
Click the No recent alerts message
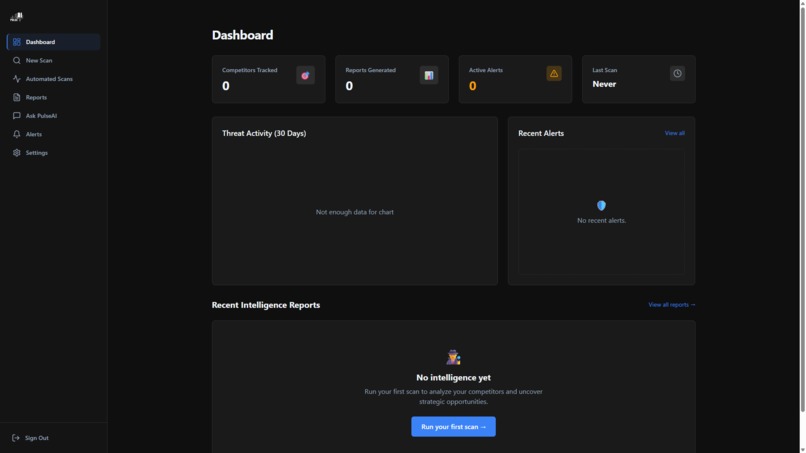(601, 220)
